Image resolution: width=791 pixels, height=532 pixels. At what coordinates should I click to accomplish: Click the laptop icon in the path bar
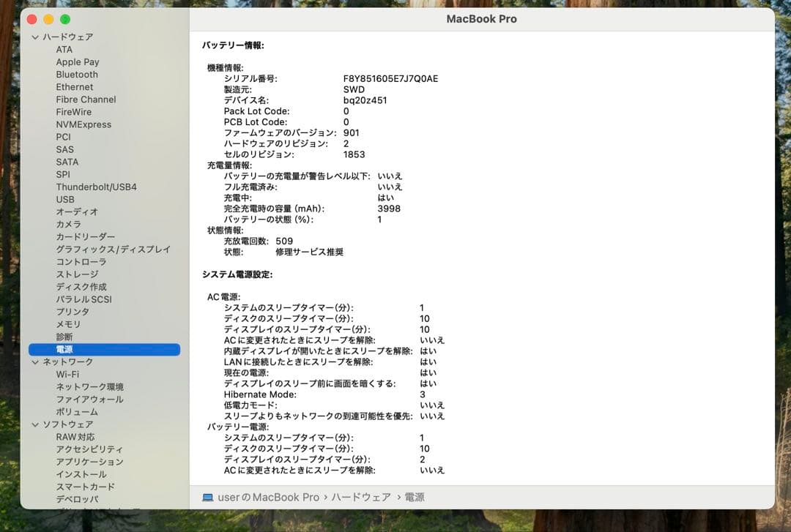207,498
